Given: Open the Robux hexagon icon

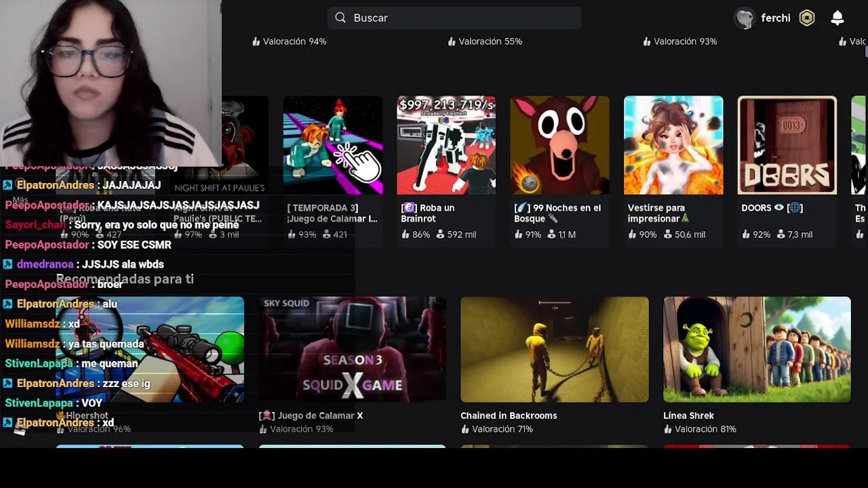Looking at the screenshot, I should (807, 18).
